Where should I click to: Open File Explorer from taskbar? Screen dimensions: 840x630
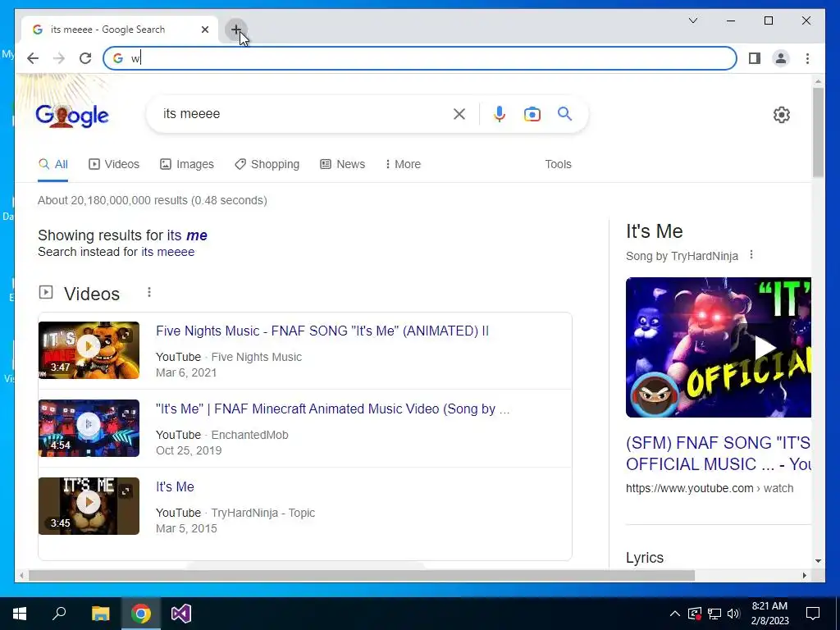[x=100, y=614]
